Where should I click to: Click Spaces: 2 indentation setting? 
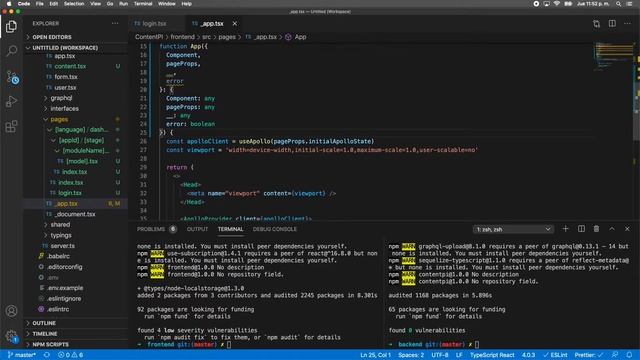pos(411,355)
